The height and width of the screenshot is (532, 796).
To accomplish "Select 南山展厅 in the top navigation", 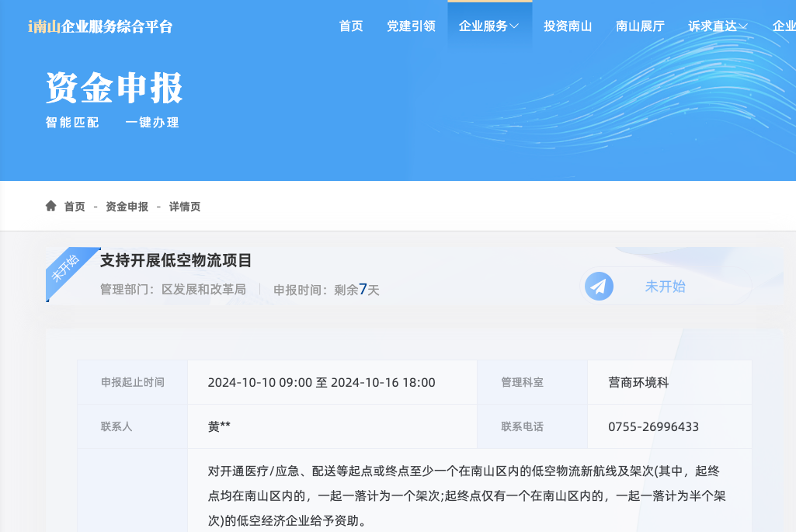I will (x=640, y=26).
